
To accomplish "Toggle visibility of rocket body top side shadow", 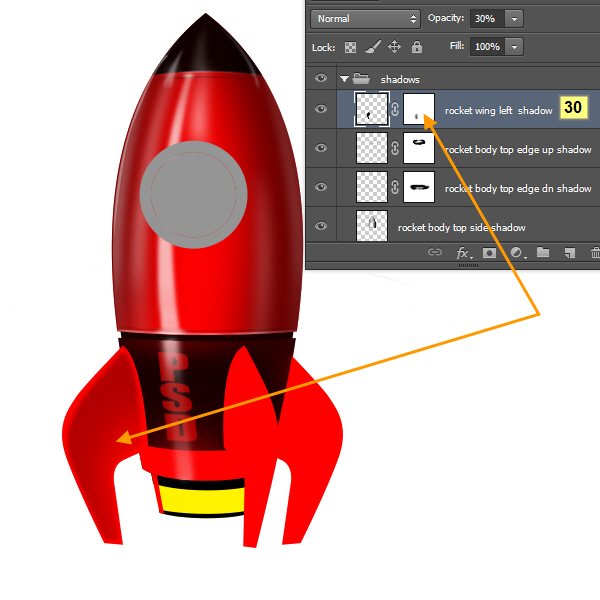I will pos(321,226).
